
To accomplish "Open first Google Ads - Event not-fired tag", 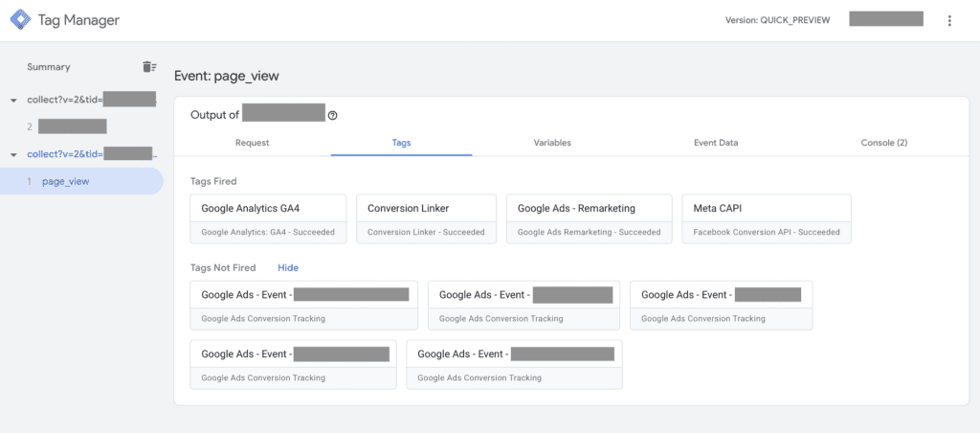I will tap(304, 305).
